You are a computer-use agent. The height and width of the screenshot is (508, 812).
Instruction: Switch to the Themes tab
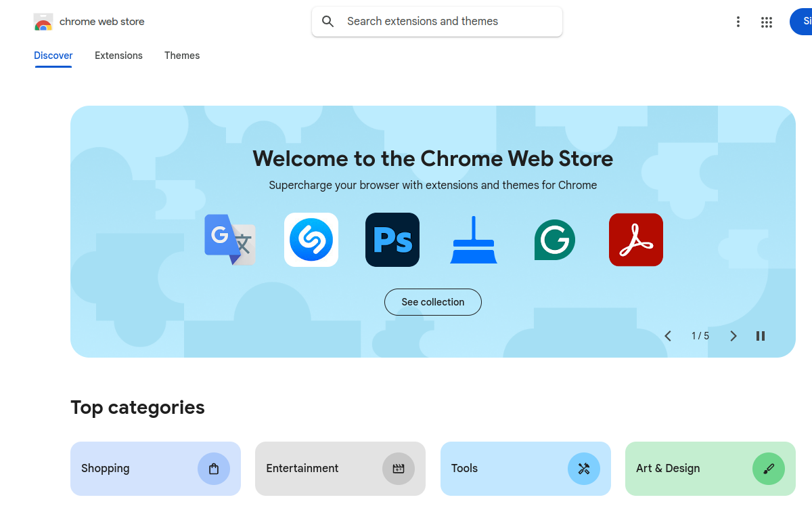pyautogui.click(x=182, y=56)
